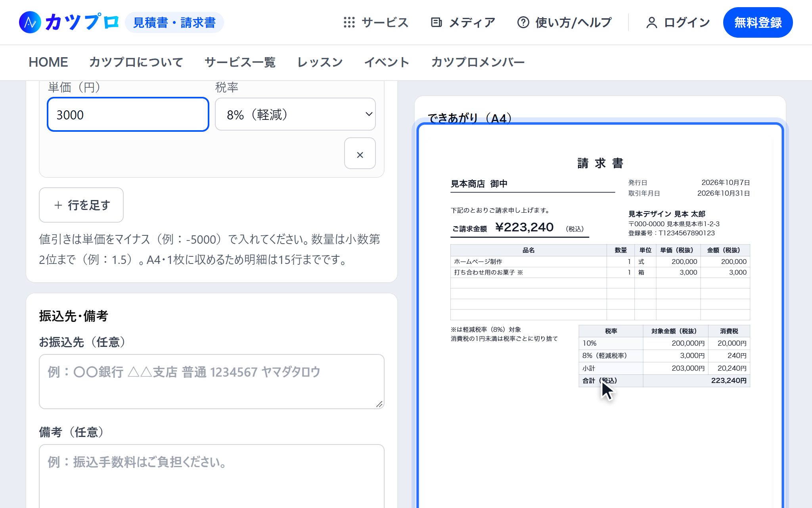Click the 登録番号 T1234567890123 text
Viewport: 812px width, 508px height.
point(672,233)
